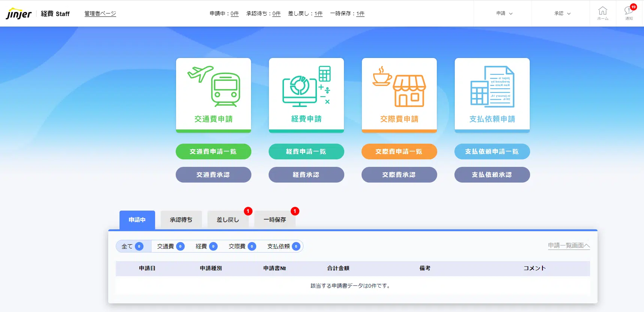
Task: Expand the 承認 dropdown menu
Action: (x=562, y=13)
